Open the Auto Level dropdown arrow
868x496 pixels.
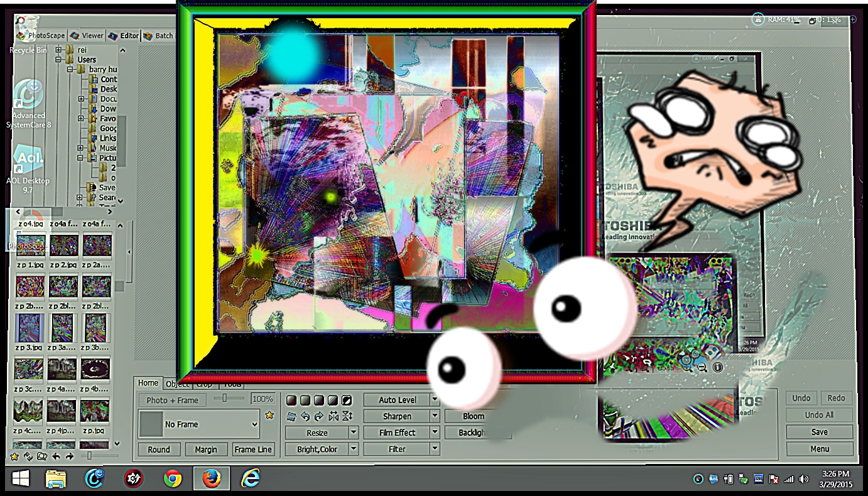point(435,399)
